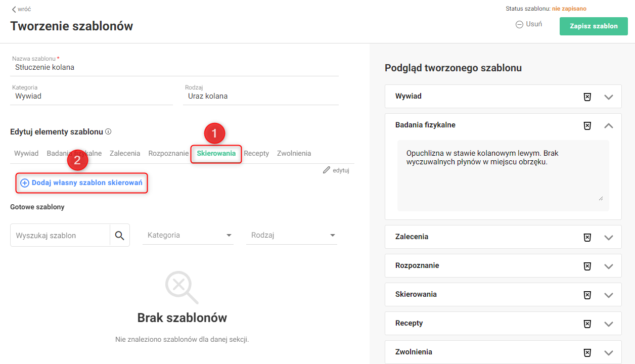The width and height of the screenshot is (635, 364).
Task: Expand the Zalecenia preview section
Action: pos(609,237)
